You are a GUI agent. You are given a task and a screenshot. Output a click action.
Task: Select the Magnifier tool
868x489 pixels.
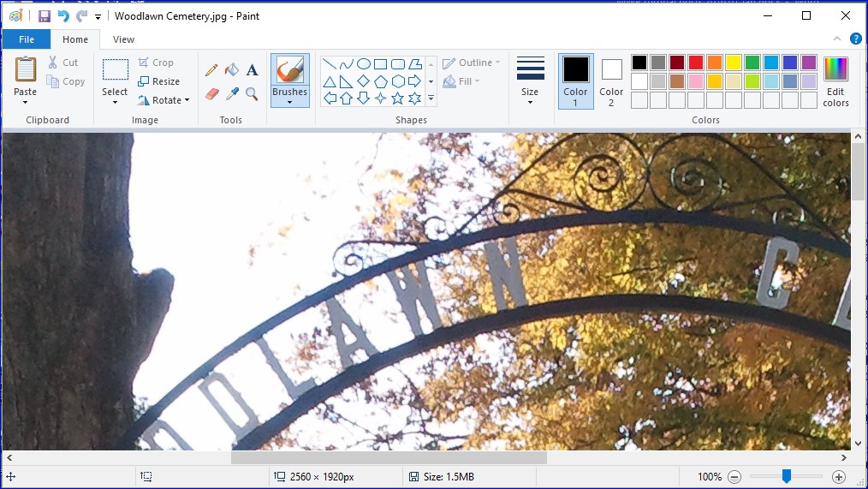[252, 94]
